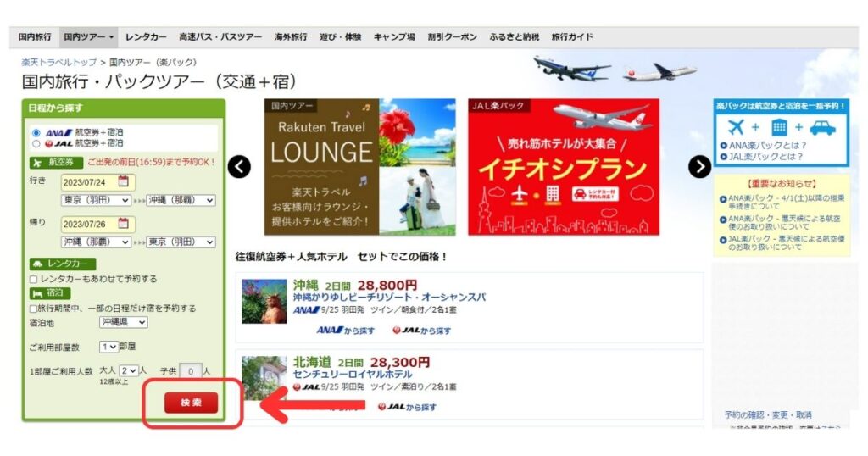Open the departure date calendar icon
868x456 pixels.
124,181
